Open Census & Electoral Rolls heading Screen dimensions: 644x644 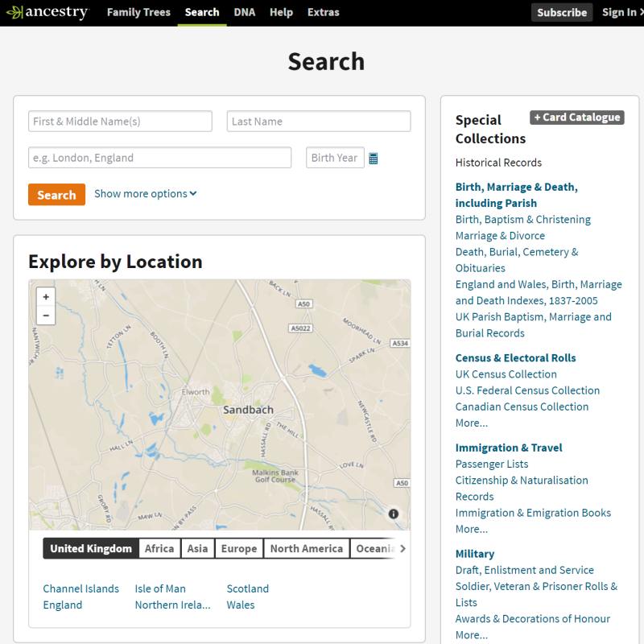click(x=515, y=357)
